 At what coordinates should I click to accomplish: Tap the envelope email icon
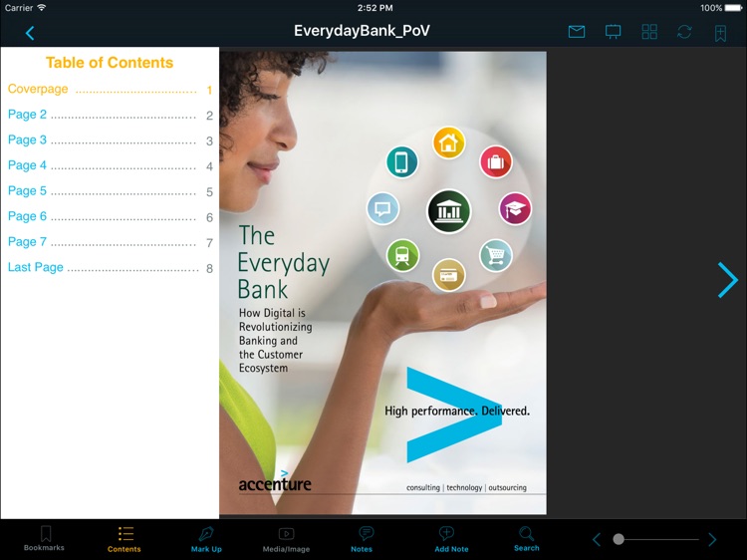point(577,32)
